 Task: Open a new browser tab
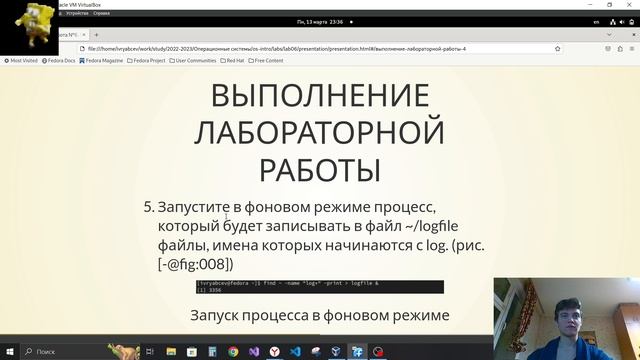coord(96,35)
